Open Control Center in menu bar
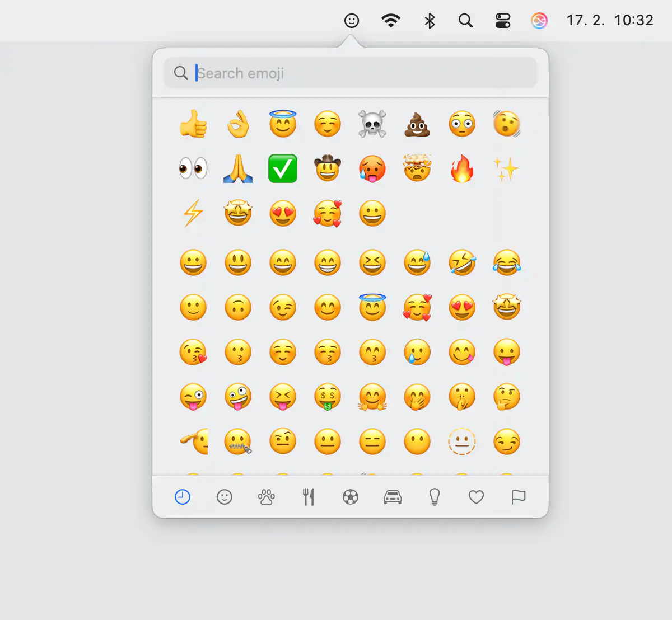This screenshot has height=620, width=672. tap(503, 21)
